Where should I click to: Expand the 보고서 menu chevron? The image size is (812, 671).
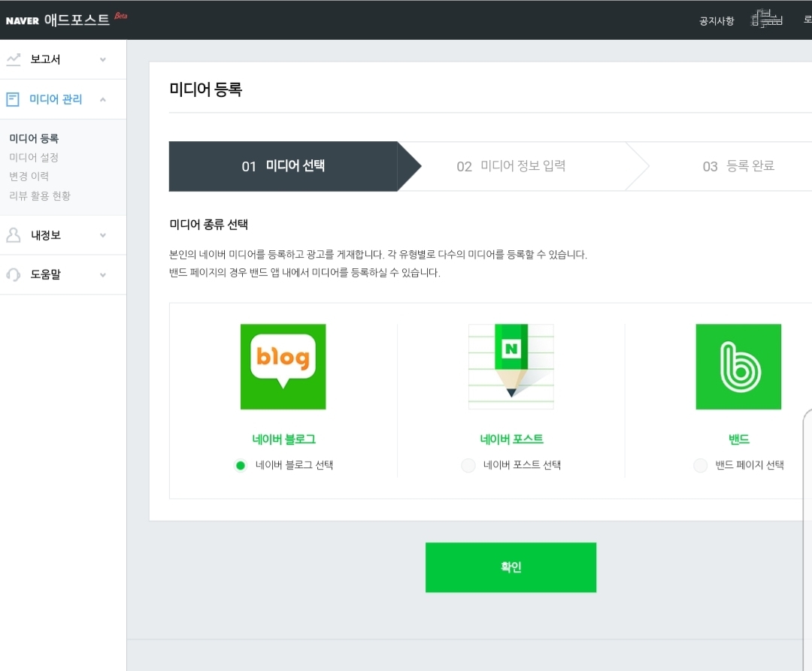(103, 59)
